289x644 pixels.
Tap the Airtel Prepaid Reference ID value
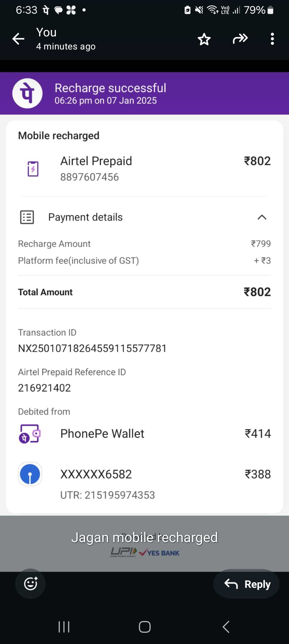tap(44, 388)
